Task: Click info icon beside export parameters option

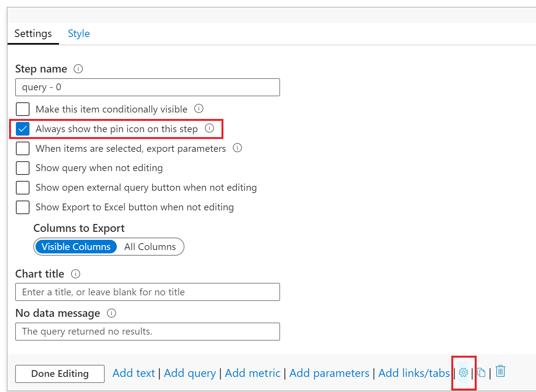Action: coord(237,148)
